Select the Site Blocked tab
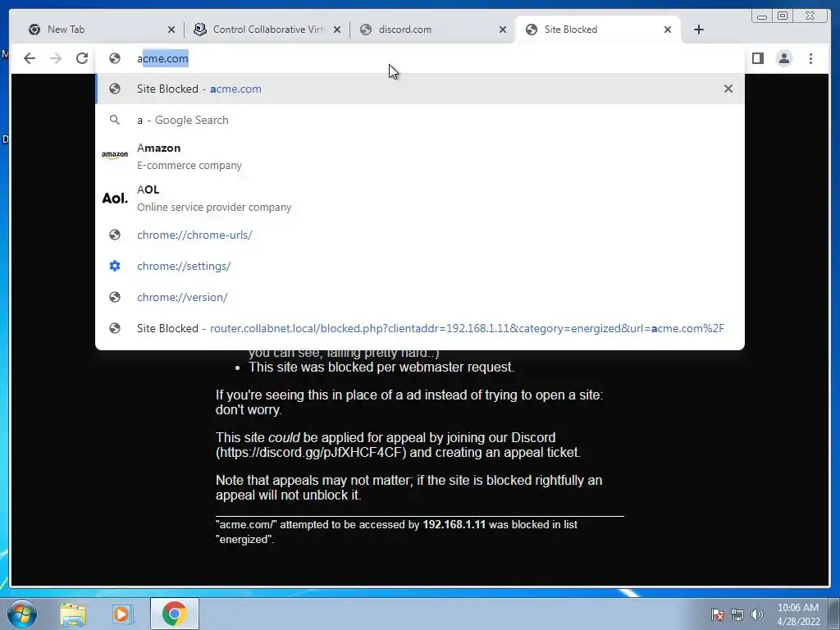The width and height of the screenshot is (840, 630). (597, 30)
